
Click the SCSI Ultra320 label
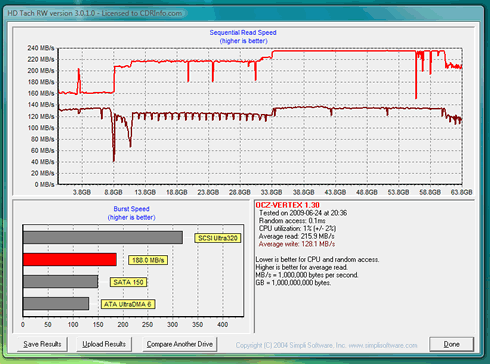tap(218, 238)
